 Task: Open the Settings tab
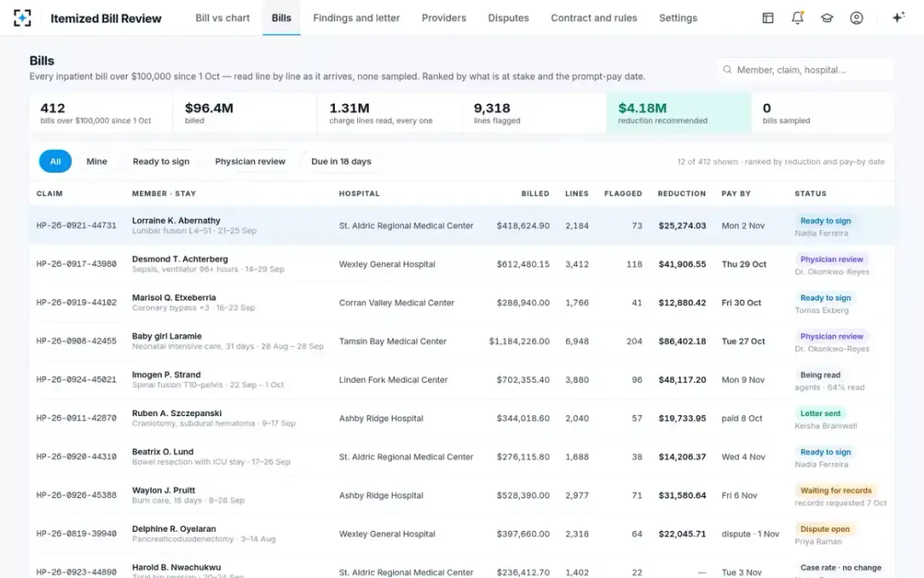678,18
